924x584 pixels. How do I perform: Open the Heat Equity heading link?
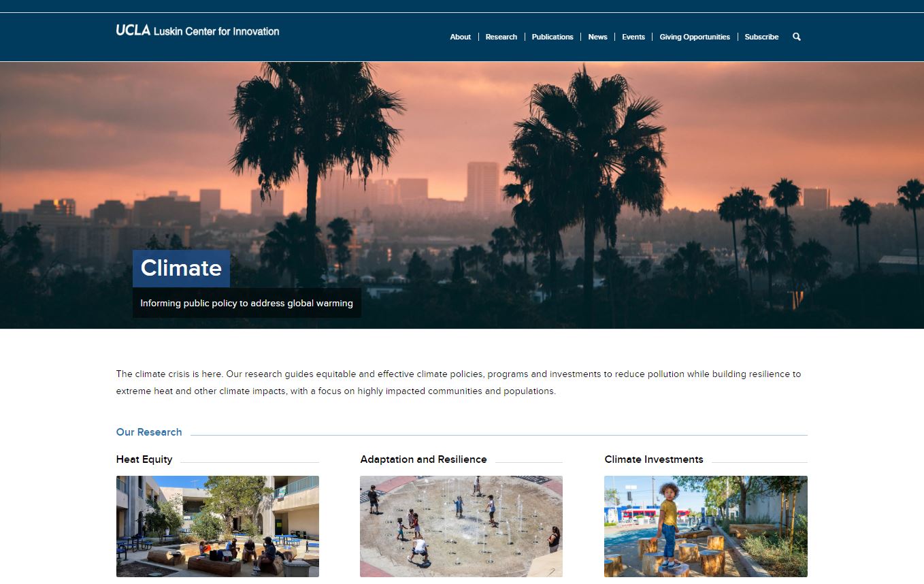click(144, 459)
